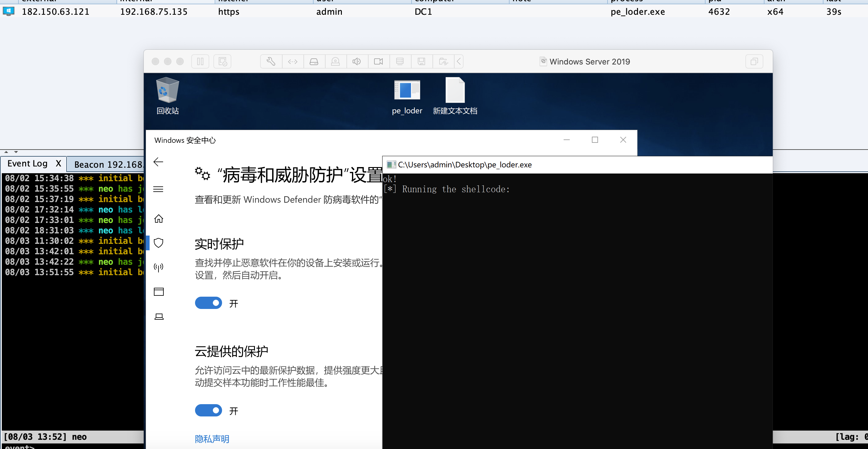Pause the virtual machine

click(x=200, y=61)
